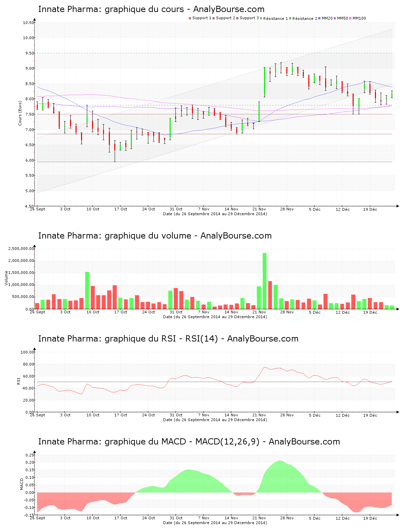Click the Résistance 1 green legend square
Screen dimensions: 412x532
click(261, 18)
